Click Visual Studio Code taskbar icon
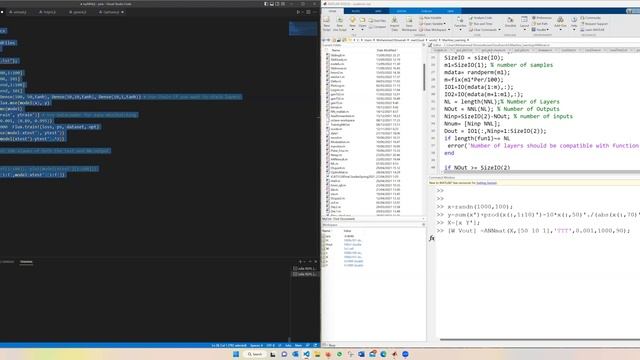The height and width of the screenshot is (360, 640). (x=306, y=354)
